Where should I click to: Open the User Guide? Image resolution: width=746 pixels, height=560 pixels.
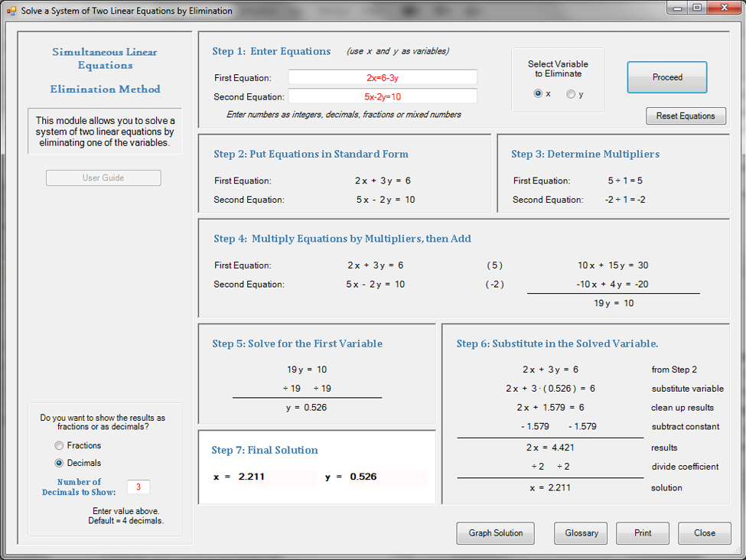pos(103,178)
